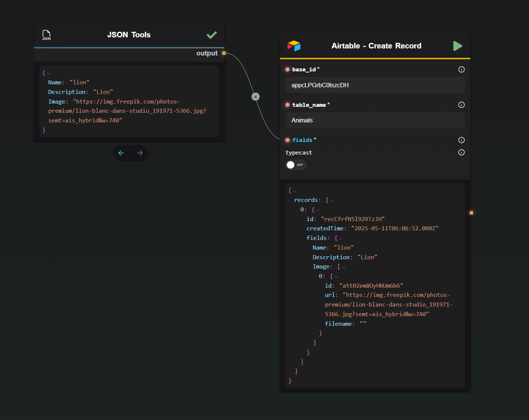Viewport: 529px width, 420px height.
Task: Select the Image URL in JSON Tools output
Action: pyautogui.click(x=127, y=111)
